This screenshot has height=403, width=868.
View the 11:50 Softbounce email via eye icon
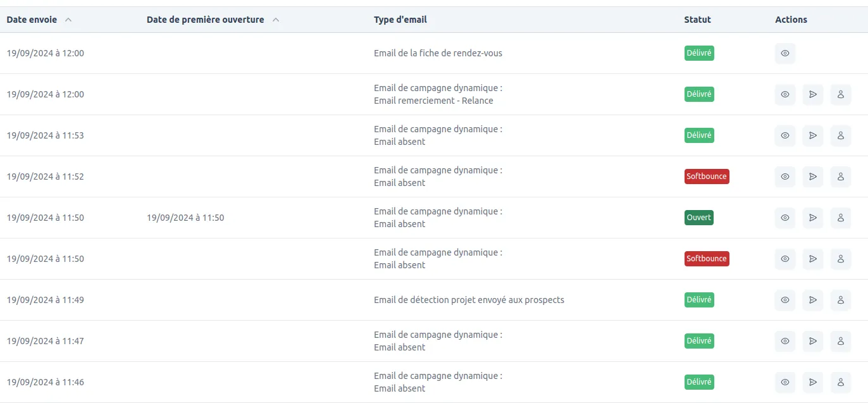pos(785,259)
